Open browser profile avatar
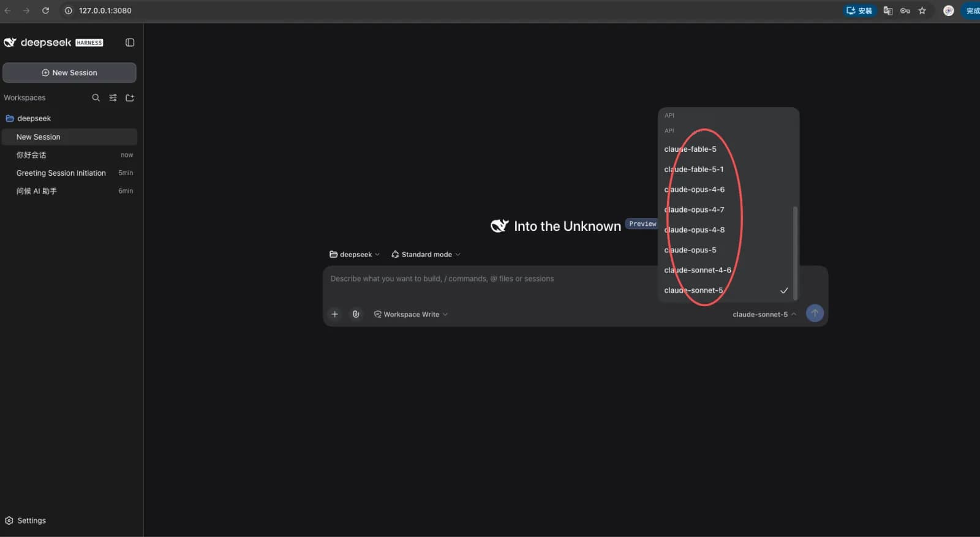 point(948,10)
